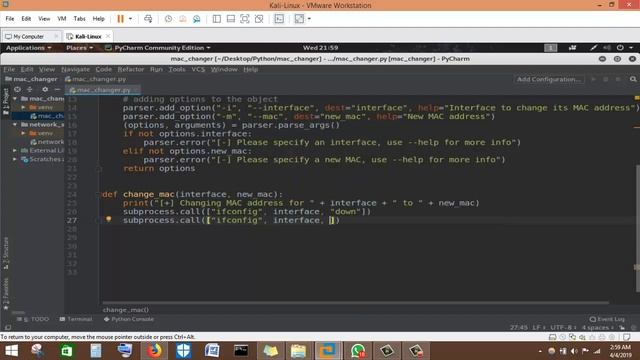Click the horizontal editor scrollbar
640x360 pixels.
click(355, 303)
